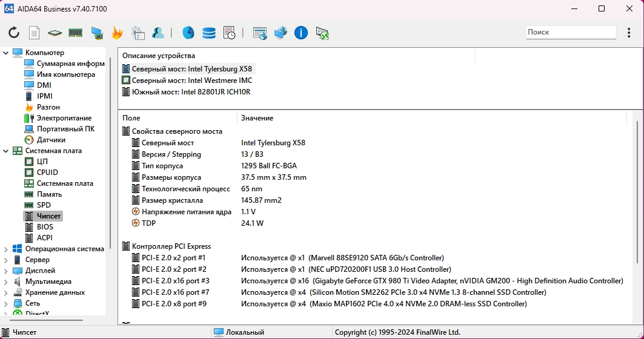Open ЦП under Системная плата
Screen dimensions: 644x339
pos(36,161)
